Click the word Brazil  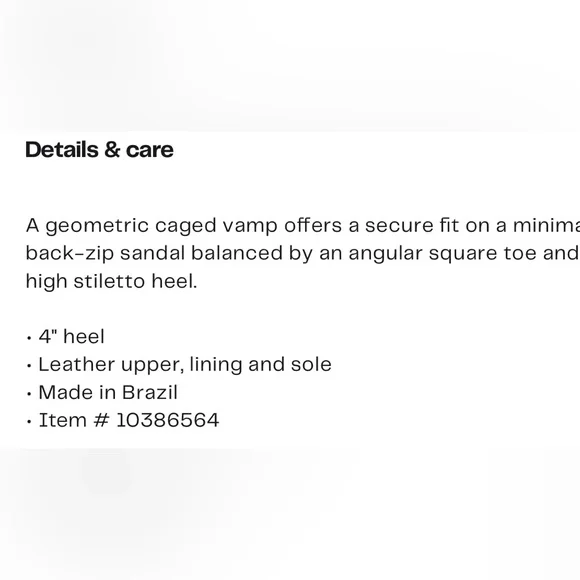pyautogui.click(x=150, y=392)
